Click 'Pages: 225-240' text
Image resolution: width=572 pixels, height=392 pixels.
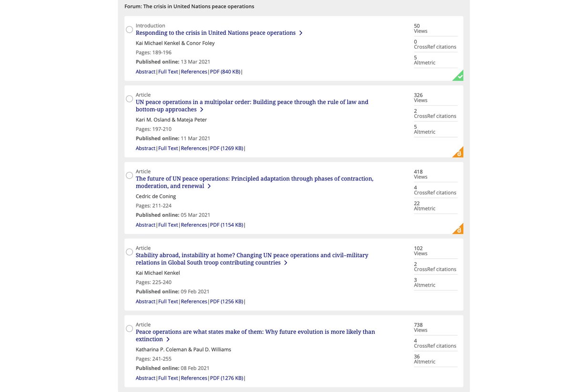153,282
